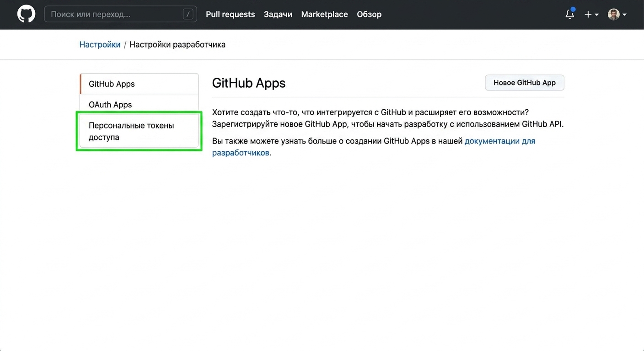This screenshot has width=644, height=351.
Task: Go to Pull requests
Action: [230, 14]
